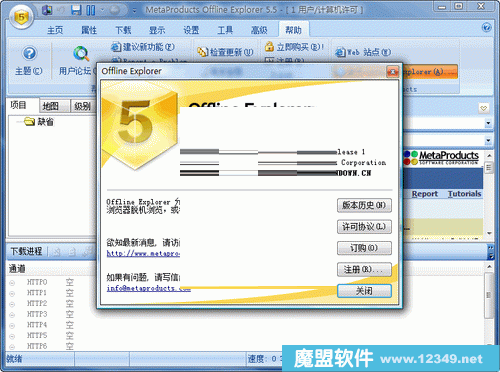
Task: Open the info@metaproducts email link
Action: (x=149, y=288)
